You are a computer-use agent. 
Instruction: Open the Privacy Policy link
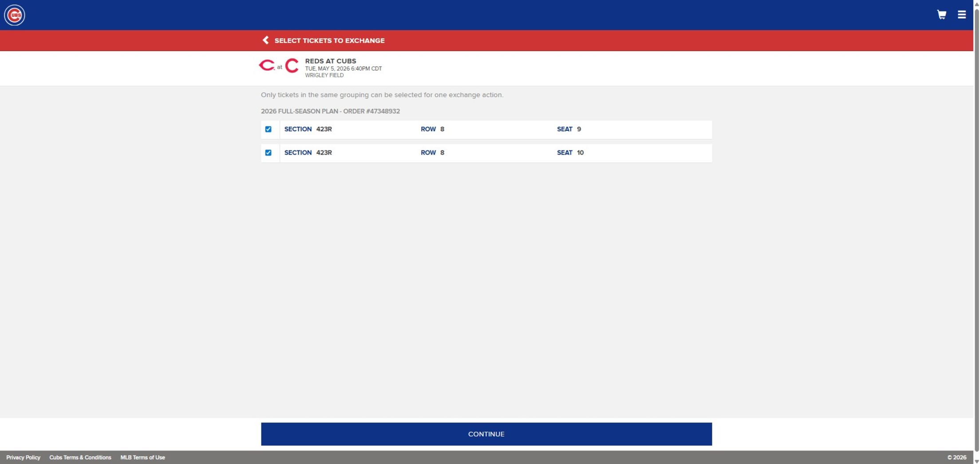click(23, 457)
